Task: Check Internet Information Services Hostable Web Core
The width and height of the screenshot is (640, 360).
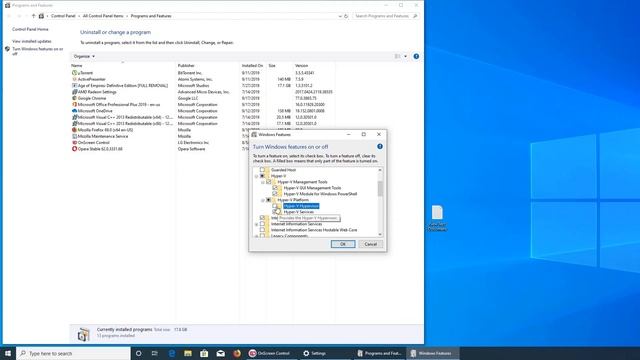Action: (x=262, y=230)
